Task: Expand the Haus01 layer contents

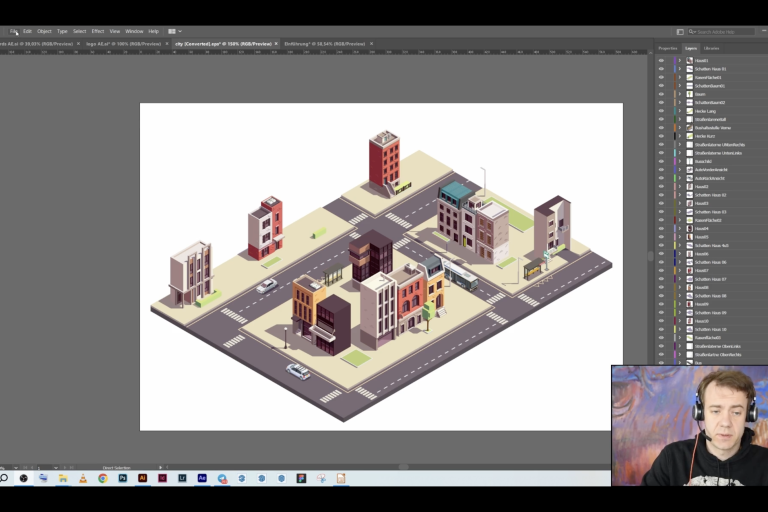Action: pyautogui.click(x=679, y=60)
